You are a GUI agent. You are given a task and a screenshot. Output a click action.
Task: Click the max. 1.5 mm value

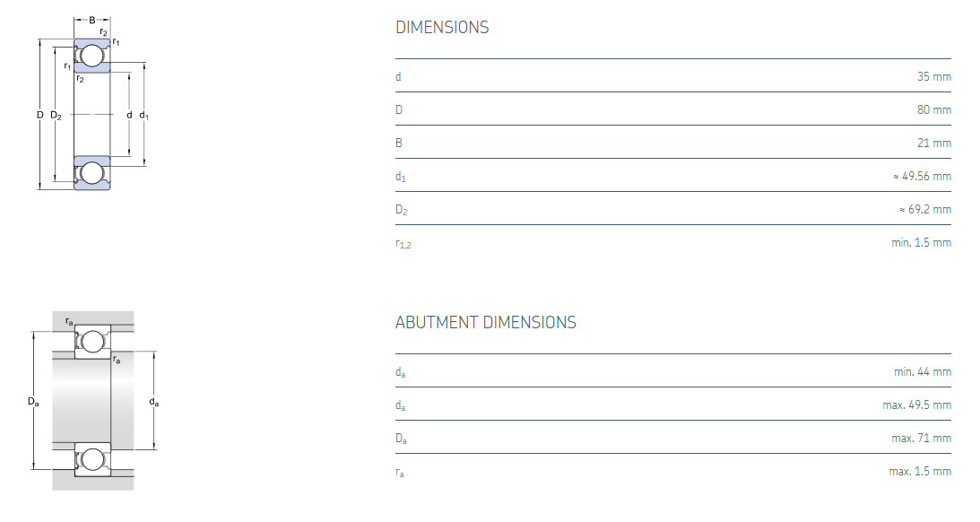(x=920, y=472)
